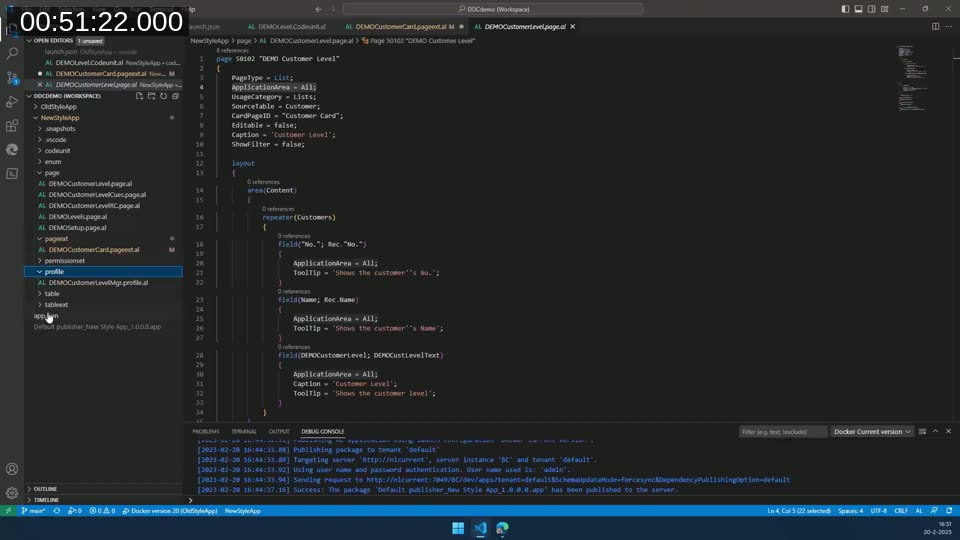Click Visual Studio Code taskbar icon
This screenshot has height=540, width=960.
click(480, 528)
